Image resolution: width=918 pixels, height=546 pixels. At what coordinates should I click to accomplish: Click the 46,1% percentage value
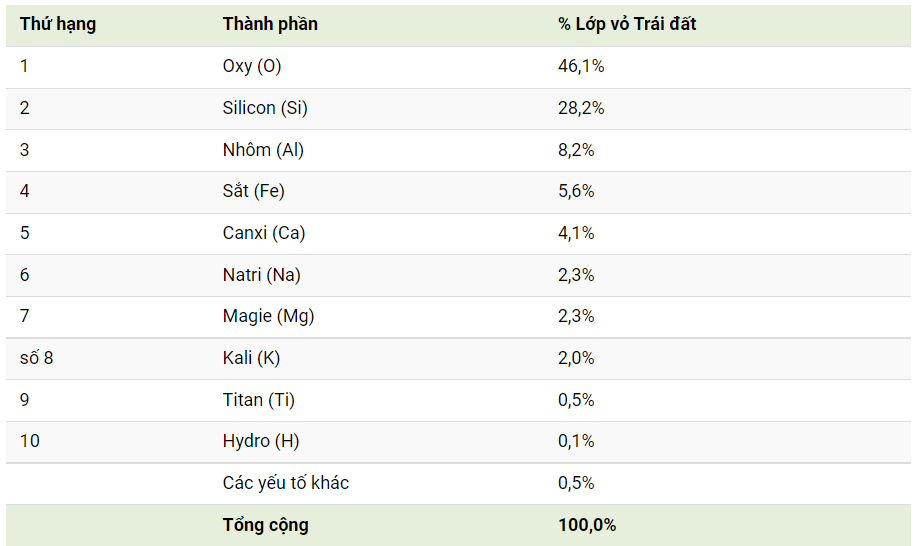pyautogui.click(x=581, y=66)
